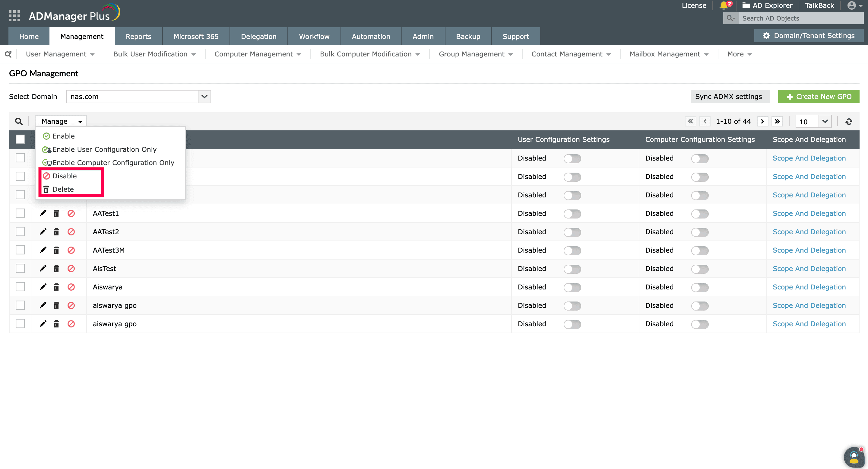This screenshot has height=469, width=868.
Task: Switch to the Reports tab
Action: click(138, 36)
